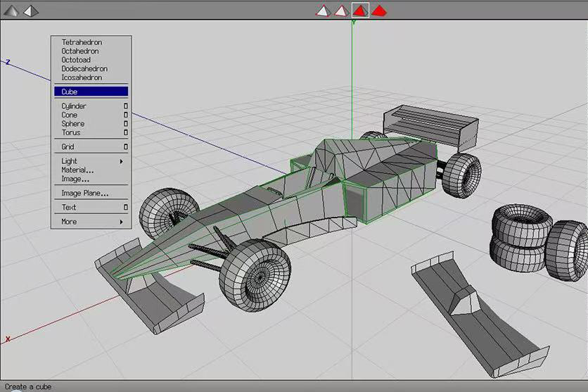Image resolution: width=588 pixels, height=392 pixels.
Task: Open options box beside Sphere
Action: tap(126, 124)
